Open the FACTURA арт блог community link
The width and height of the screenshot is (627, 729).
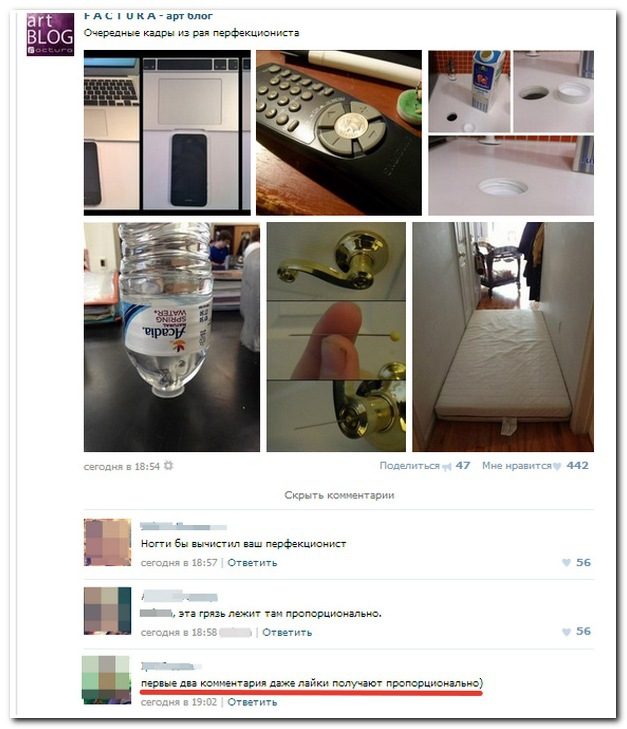click(x=148, y=16)
